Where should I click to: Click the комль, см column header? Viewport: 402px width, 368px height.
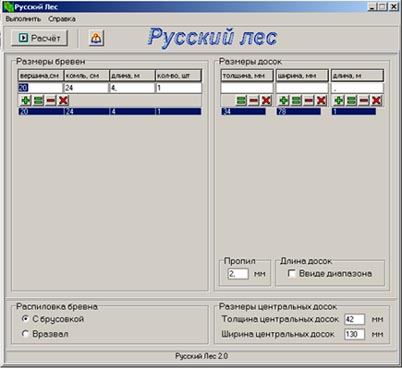click(86, 76)
